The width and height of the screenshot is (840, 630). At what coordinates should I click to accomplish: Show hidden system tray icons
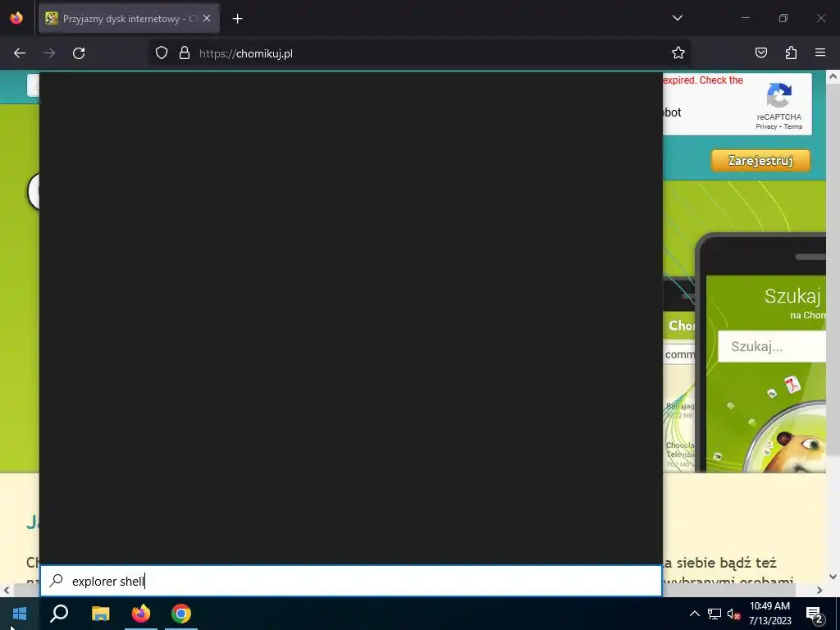(694, 614)
